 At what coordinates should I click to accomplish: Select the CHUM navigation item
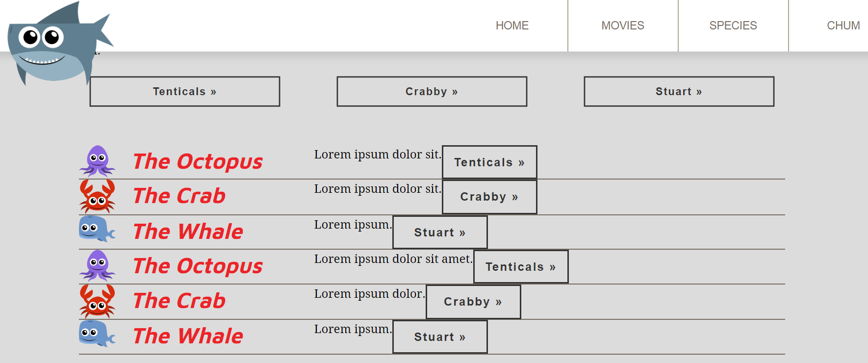(843, 26)
